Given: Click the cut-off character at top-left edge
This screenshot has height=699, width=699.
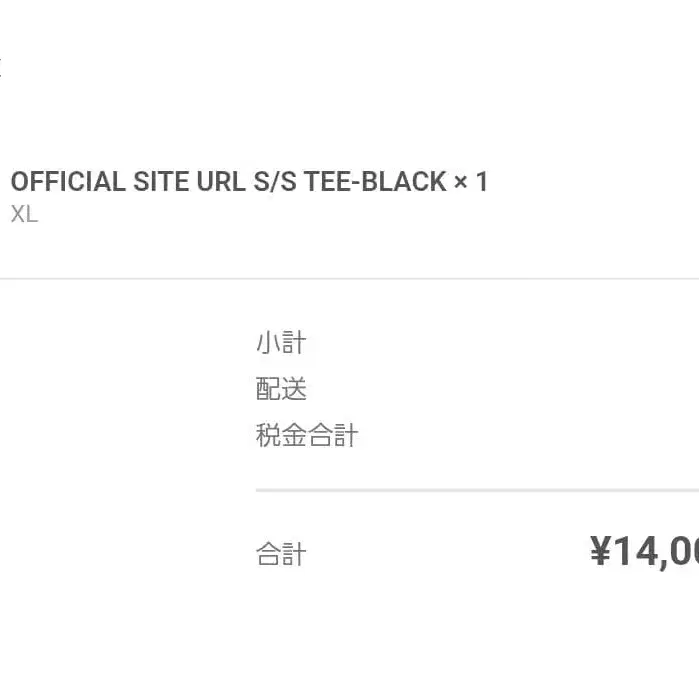Looking at the screenshot, I should point(1,68).
